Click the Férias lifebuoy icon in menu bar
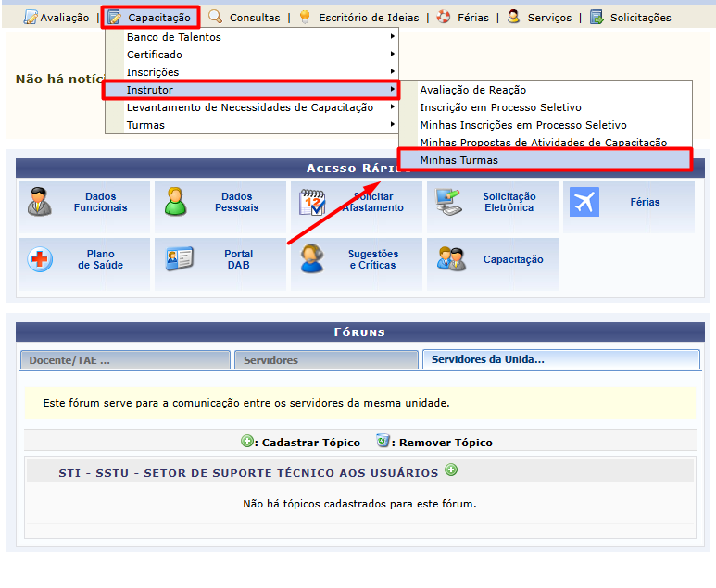The height and width of the screenshot is (588, 716). [x=443, y=17]
